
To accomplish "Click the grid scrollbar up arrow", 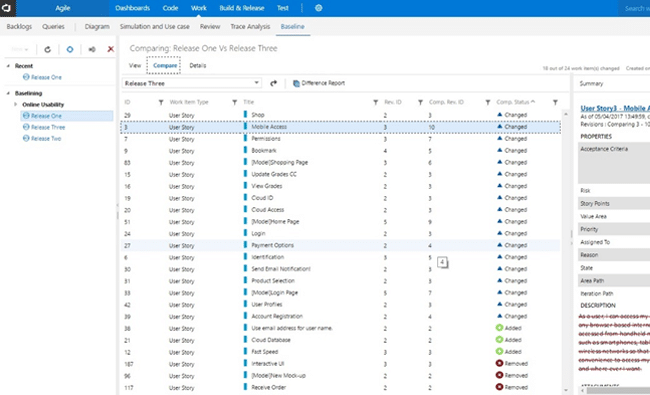I will tap(566, 114).
